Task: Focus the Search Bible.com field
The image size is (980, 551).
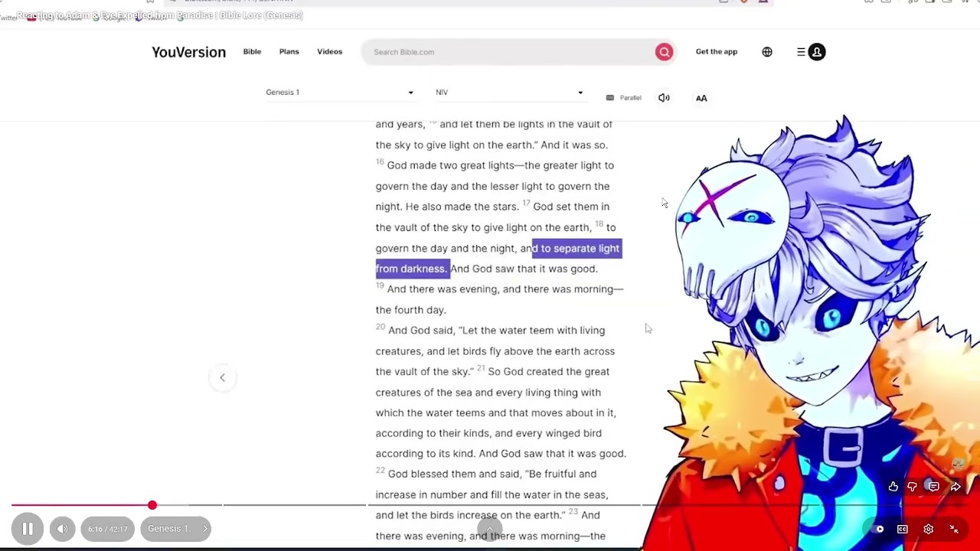Action: tap(509, 52)
